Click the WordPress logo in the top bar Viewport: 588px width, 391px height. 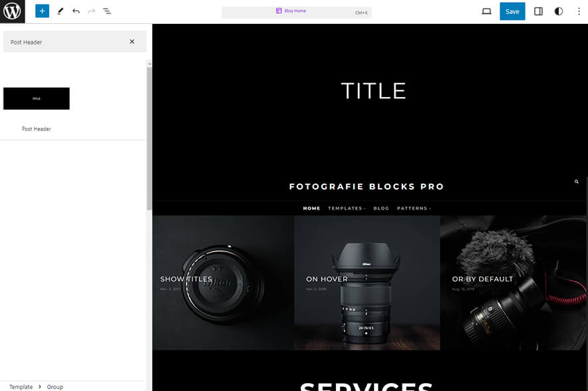11,11
